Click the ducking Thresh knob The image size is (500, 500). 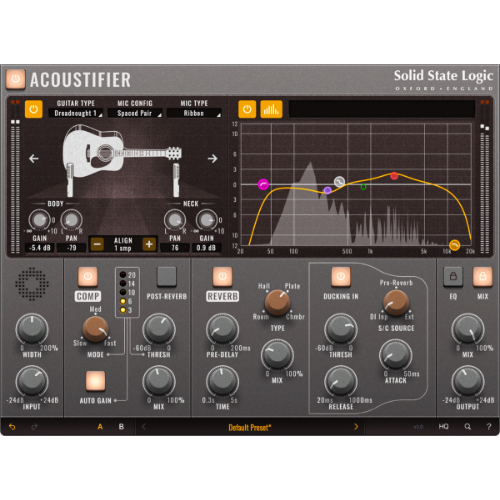[x=341, y=329]
